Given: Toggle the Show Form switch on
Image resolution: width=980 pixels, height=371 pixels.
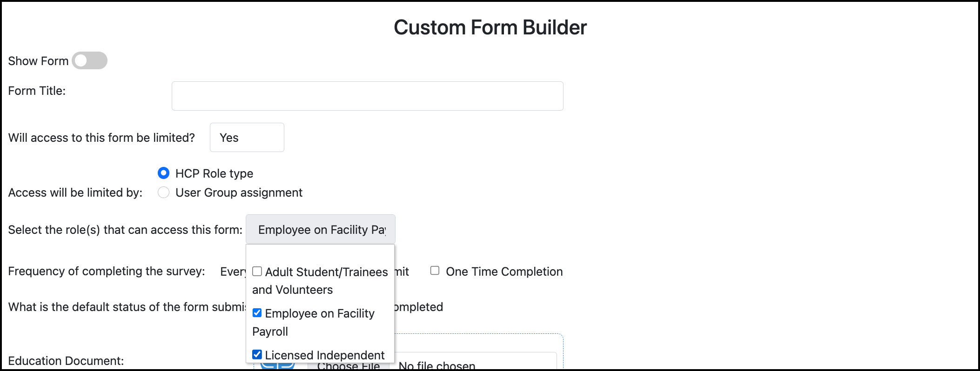Looking at the screenshot, I should [x=89, y=60].
